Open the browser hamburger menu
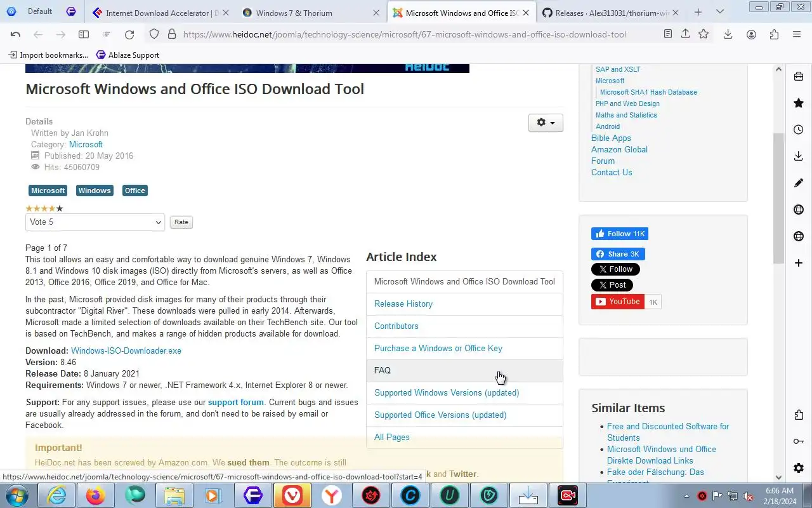 [797, 34]
